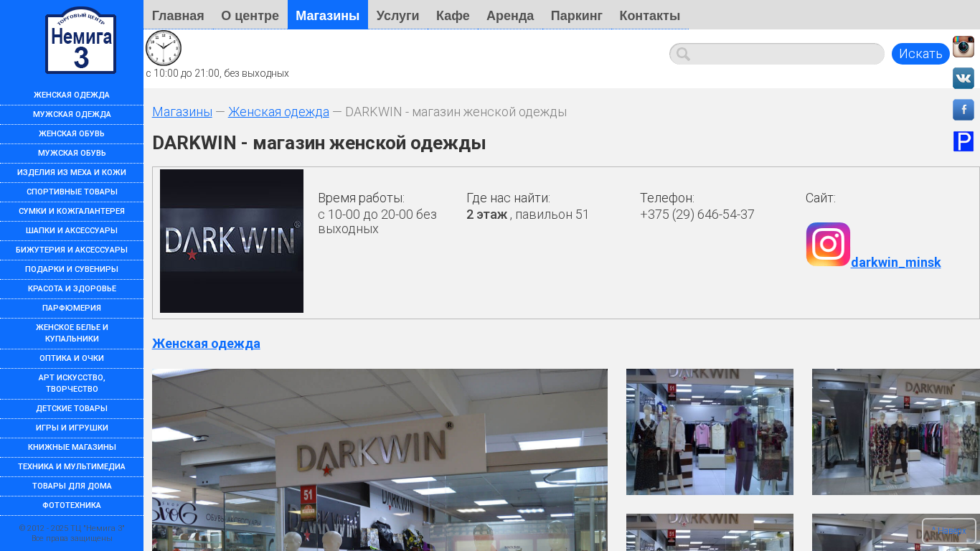Open ФОТОТЕХНИКА category in sidebar
Screen dimensions: 980x551
click(x=72, y=505)
